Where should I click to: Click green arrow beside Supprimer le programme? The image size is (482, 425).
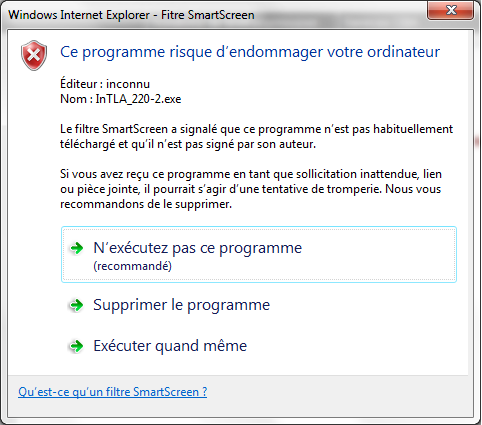[77, 305]
